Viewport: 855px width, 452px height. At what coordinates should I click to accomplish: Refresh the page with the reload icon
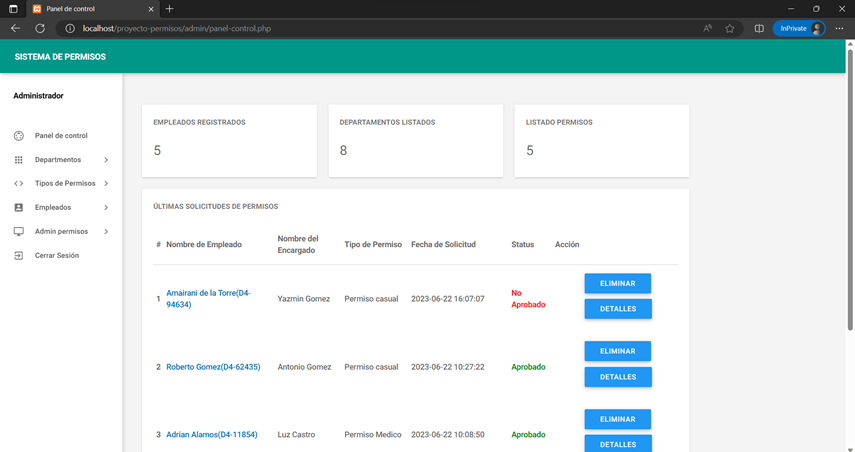click(40, 29)
